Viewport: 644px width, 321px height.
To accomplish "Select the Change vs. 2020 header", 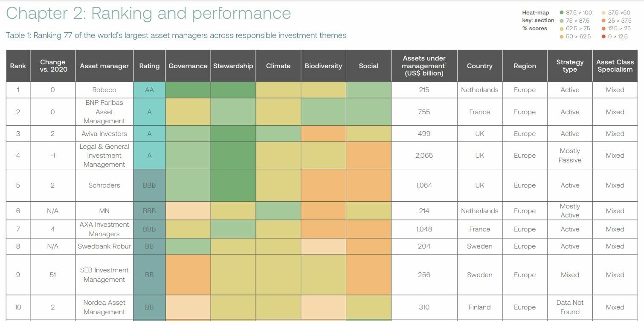I will click(53, 66).
